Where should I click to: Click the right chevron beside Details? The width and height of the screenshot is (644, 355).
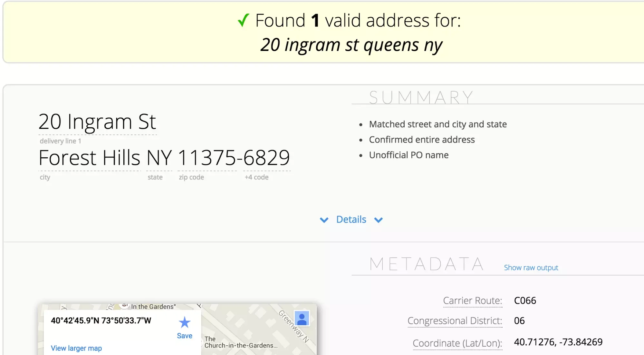click(x=379, y=220)
